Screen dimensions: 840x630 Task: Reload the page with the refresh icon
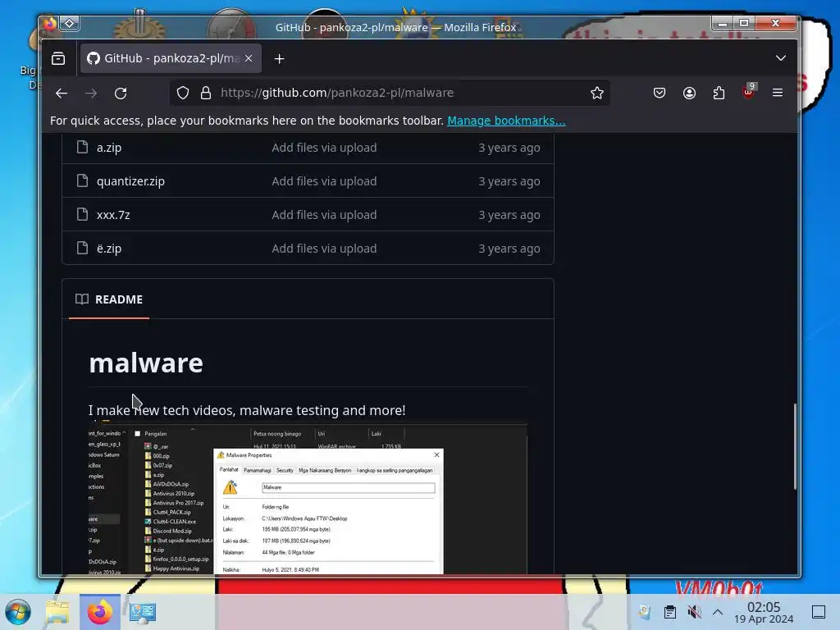pyautogui.click(x=121, y=94)
